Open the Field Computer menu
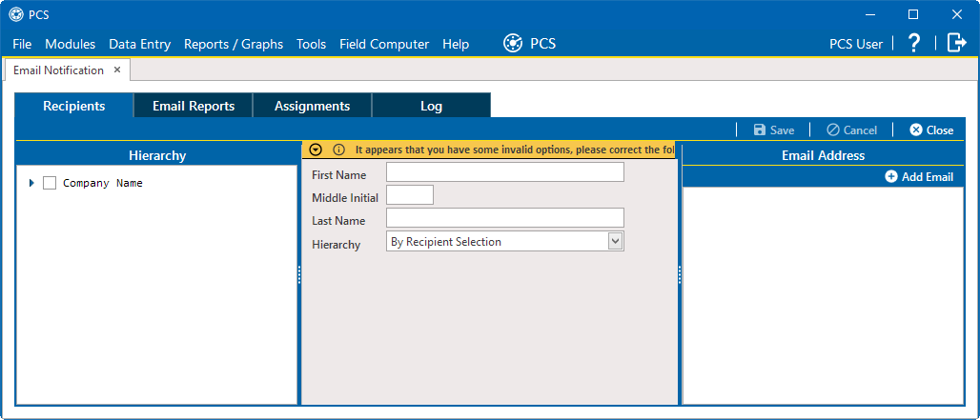Viewport: 980px width, 420px height. [384, 45]
